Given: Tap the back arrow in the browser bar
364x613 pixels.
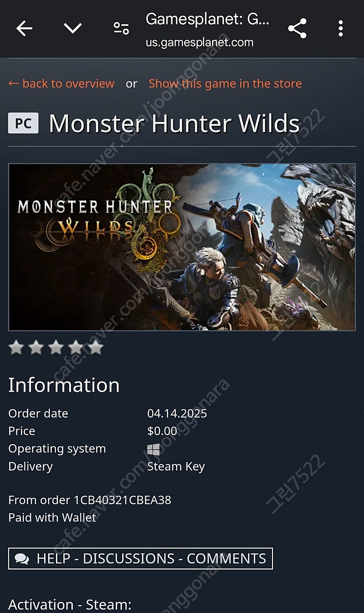Looking at the screenshot, I should coord(25,29).
